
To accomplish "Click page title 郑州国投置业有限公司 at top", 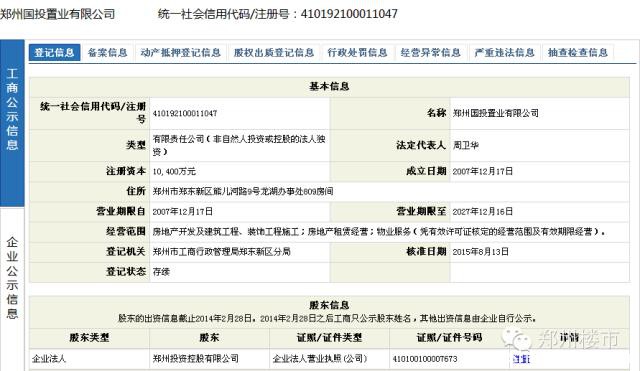I will (58, 14).
